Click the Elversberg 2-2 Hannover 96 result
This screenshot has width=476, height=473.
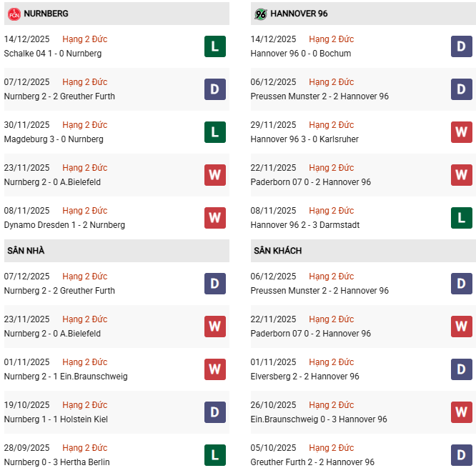pos(305,377)
